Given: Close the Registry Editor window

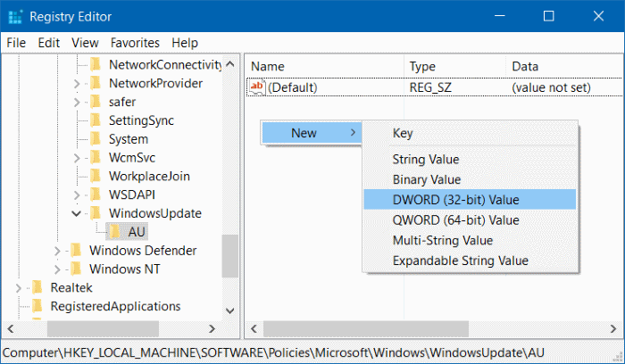Looking at the screenshot, I should [598, 16].
